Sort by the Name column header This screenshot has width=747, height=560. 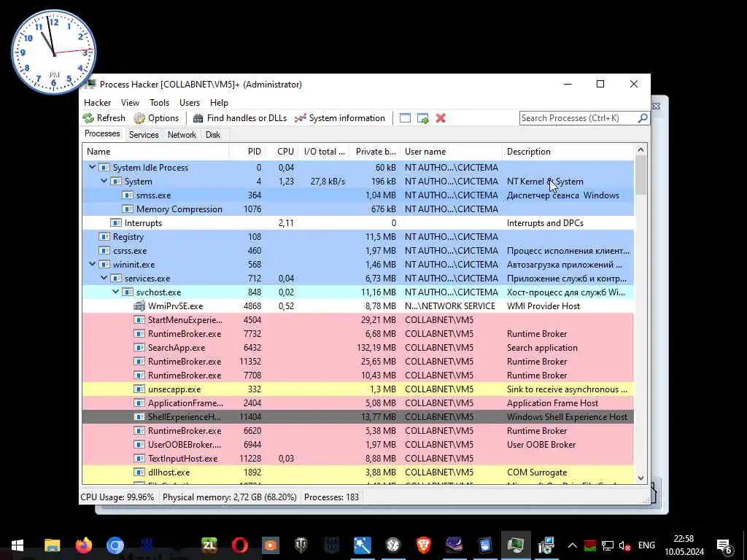click(x=155, y=152)
